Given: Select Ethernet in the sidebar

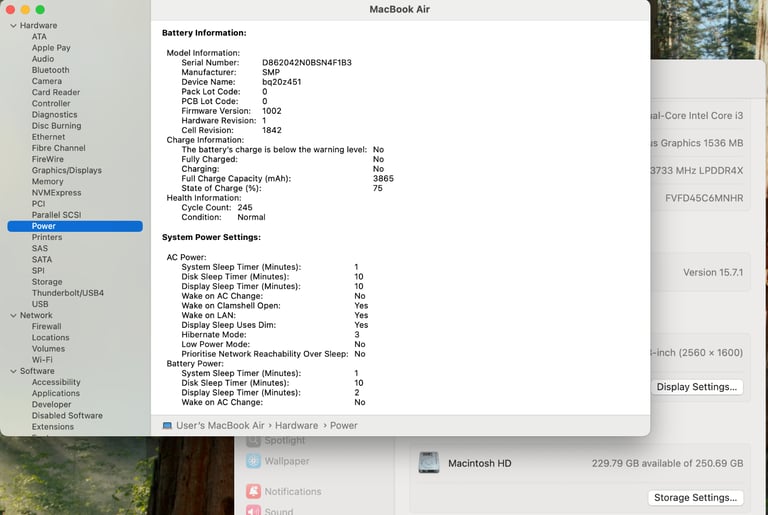Looking at the screenshot, I should (48, 137).
